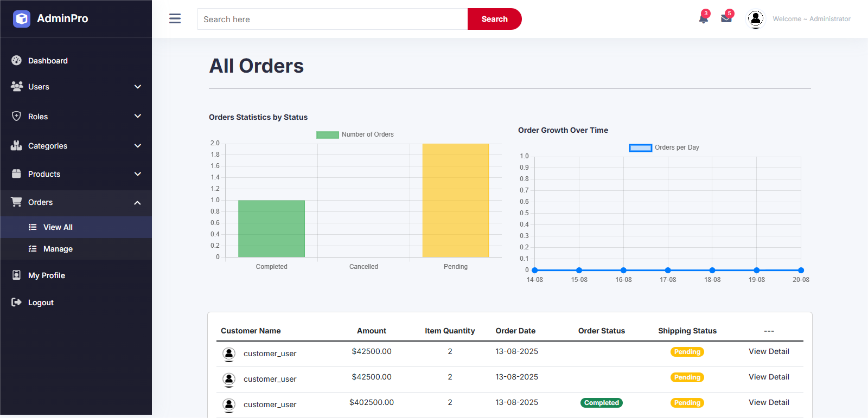The width and height of the screenshot is (868, 418).
Task: Open the notifications bell icon
Action: 703,19
